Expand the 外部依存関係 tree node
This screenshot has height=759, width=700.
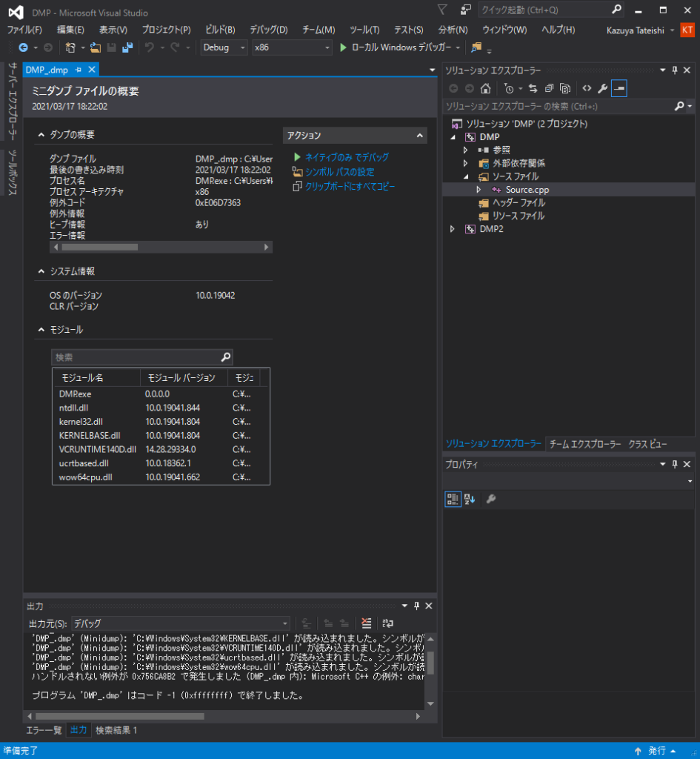[465, 163]
